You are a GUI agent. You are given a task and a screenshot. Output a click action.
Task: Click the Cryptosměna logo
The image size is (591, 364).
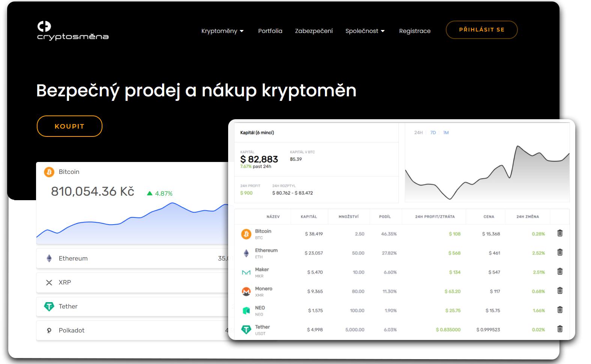point(73,30)
